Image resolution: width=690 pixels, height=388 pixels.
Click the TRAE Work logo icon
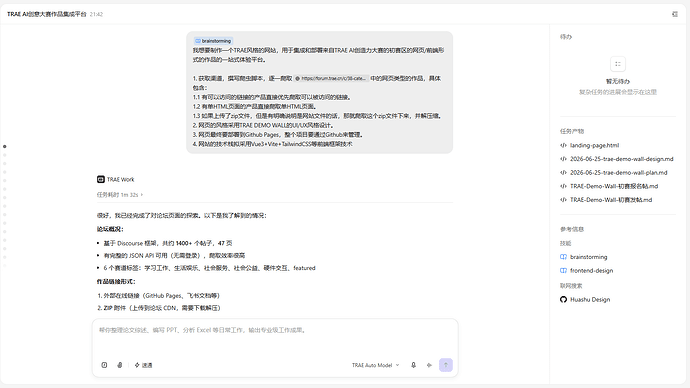pos(100,179)
